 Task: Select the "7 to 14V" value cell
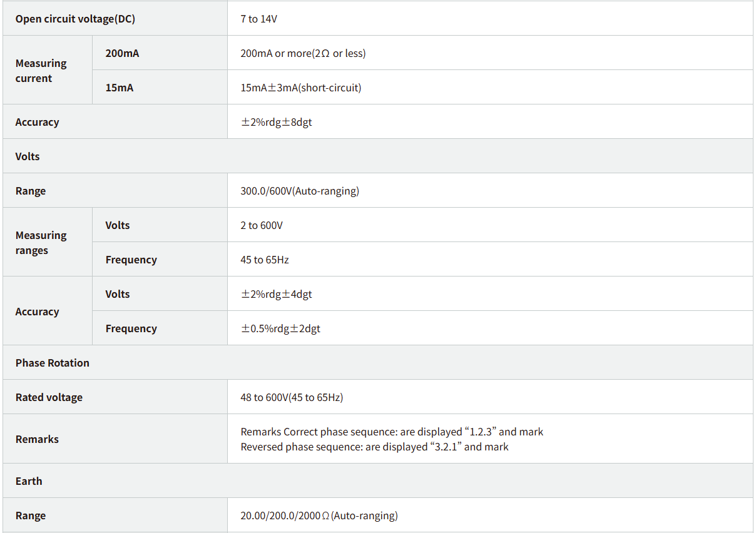point(258,19)
